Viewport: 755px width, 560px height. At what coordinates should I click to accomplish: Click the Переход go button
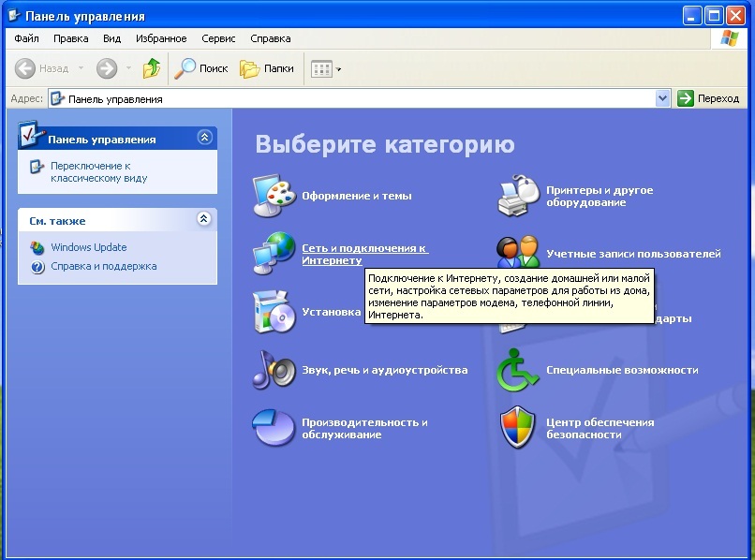708,98
